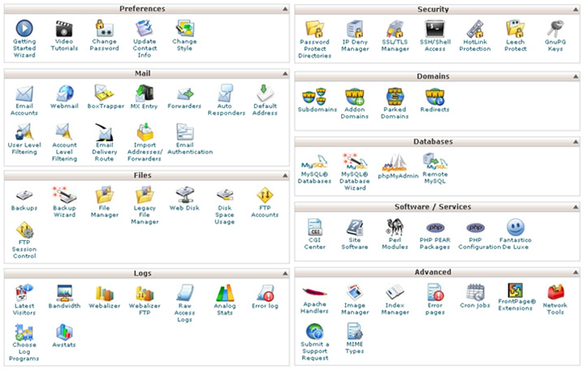Collapse the Files section

(285, 175)
